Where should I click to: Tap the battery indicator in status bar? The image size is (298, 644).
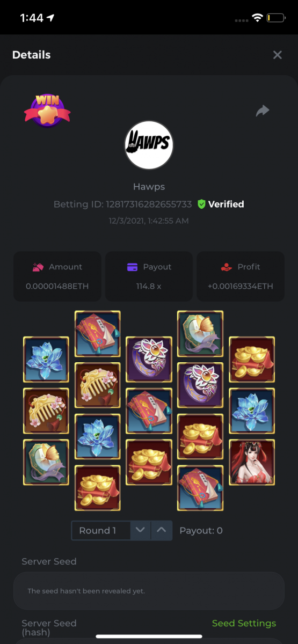[x=276, y=18]
